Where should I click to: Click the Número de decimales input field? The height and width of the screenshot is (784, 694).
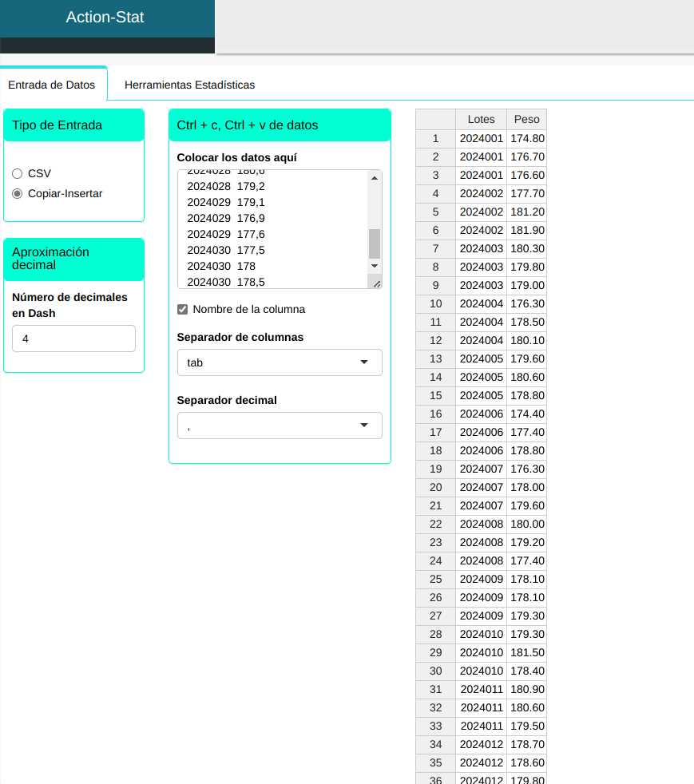(x=73, y=339)
